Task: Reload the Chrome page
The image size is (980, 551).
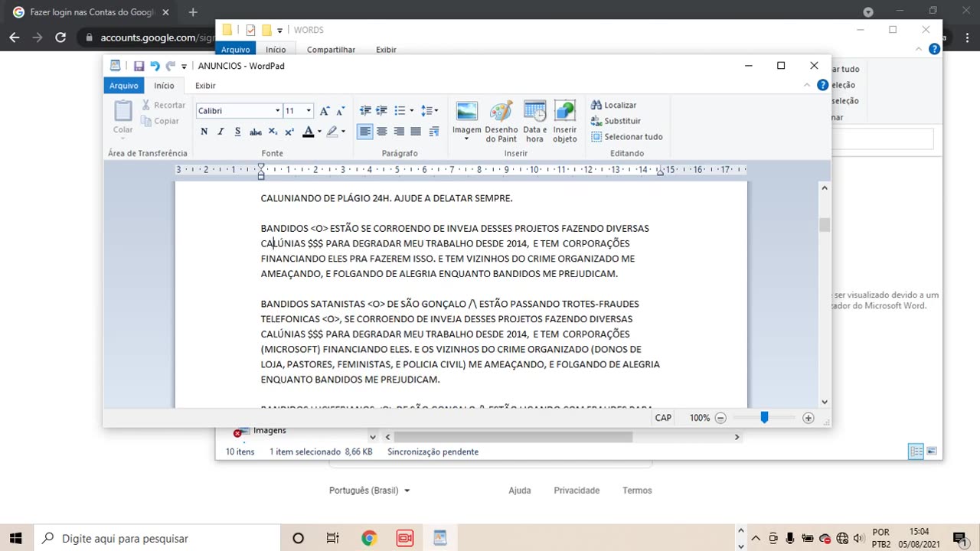Action: (x=60, y=37)
